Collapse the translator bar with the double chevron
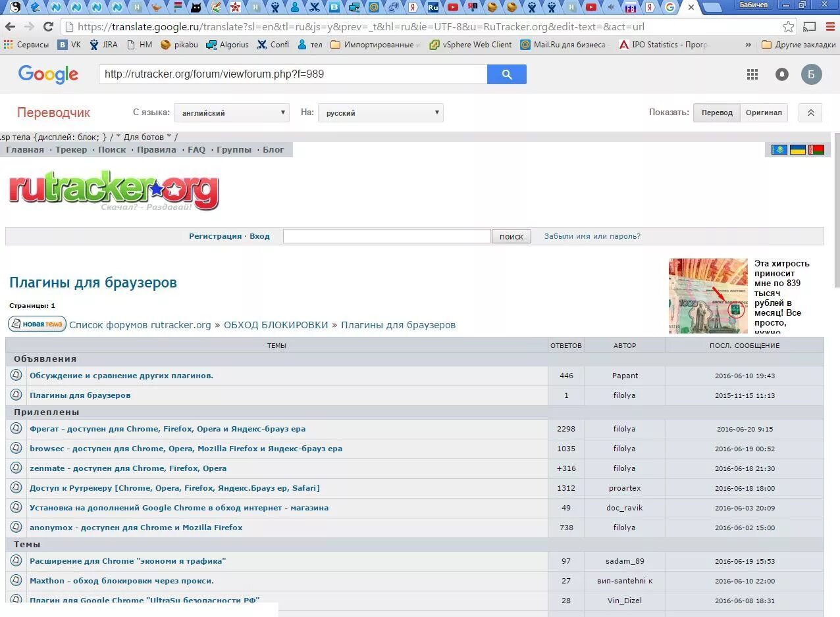Viewport: 840px width, 617px height. 810,112
